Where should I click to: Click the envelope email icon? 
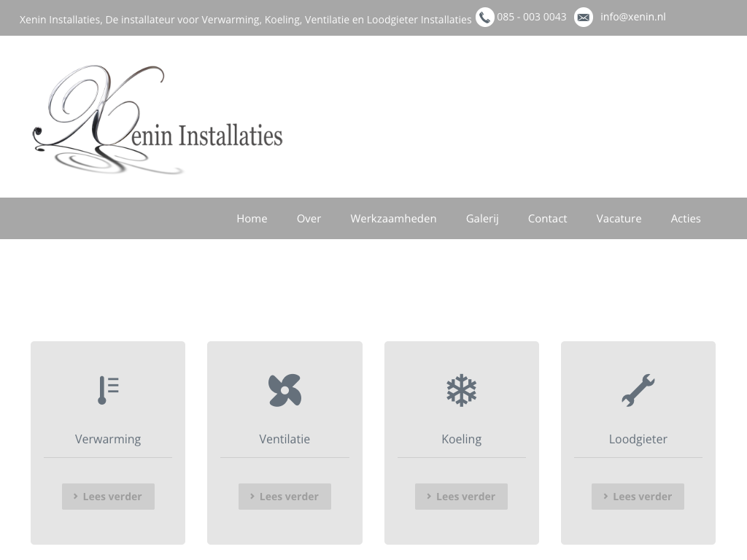pyautogui.click(x=584, y=17)
